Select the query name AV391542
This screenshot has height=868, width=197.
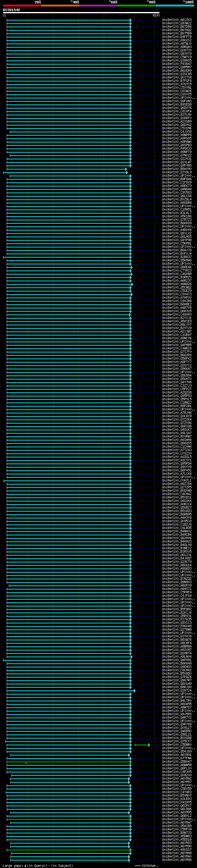[11, 10]
